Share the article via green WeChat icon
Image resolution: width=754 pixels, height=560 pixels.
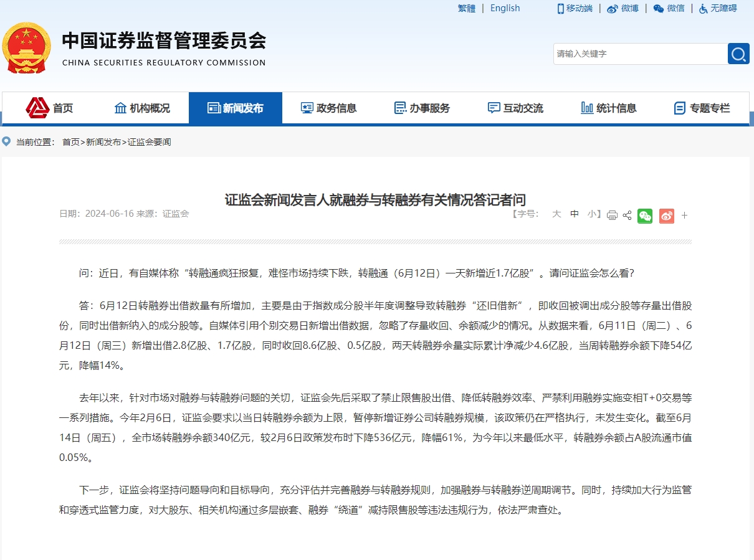[645, 216]
